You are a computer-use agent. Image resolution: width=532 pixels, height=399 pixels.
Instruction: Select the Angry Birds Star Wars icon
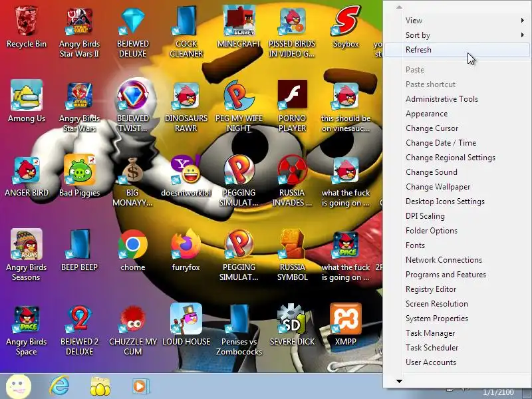(79, 95)
